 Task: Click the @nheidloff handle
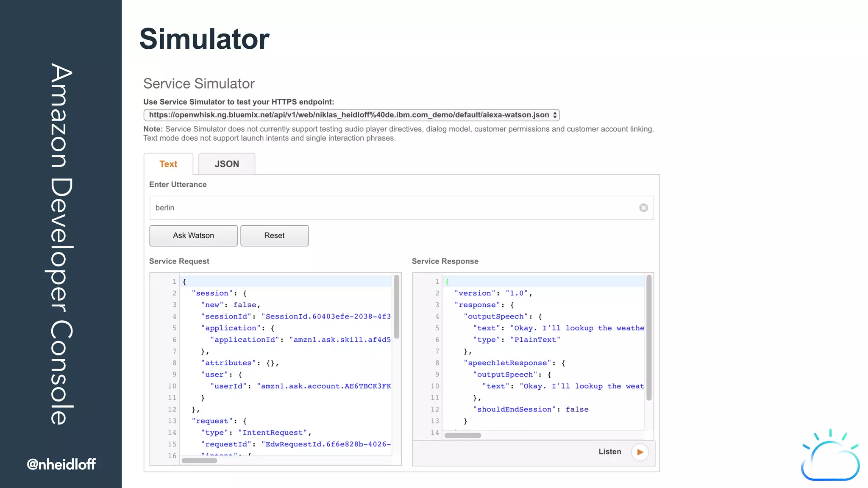click(x=61, y=464)
